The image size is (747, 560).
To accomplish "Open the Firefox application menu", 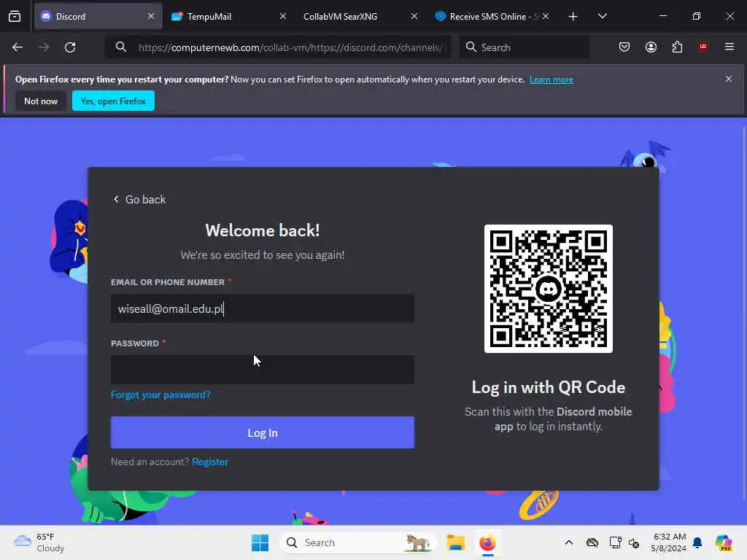I will [x=729, y=47].
